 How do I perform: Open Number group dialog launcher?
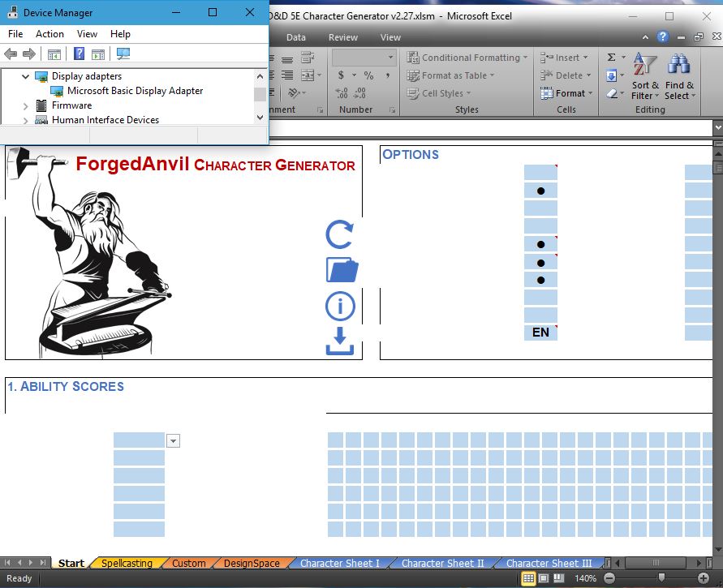pyautogui.click(x=393, y=110)
